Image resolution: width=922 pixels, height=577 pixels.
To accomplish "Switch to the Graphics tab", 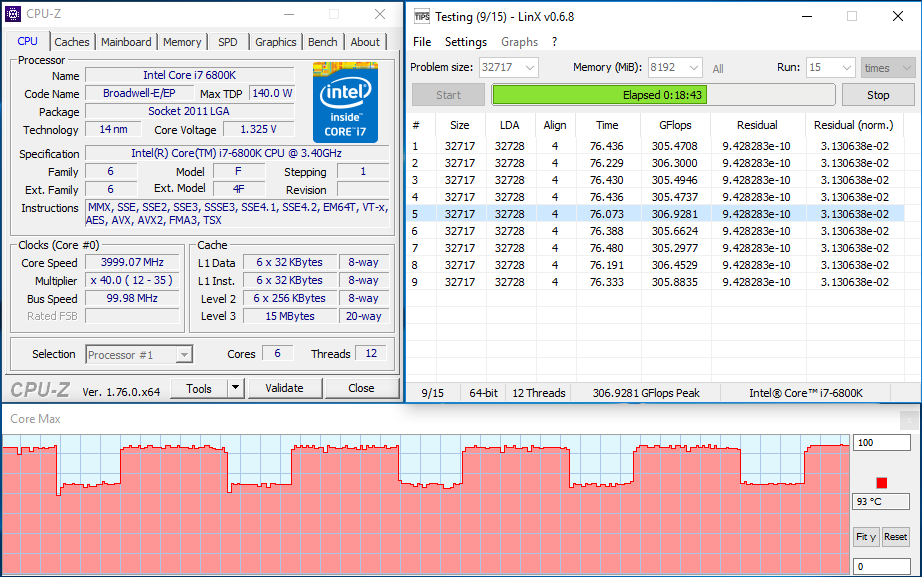I will [275, 42].
